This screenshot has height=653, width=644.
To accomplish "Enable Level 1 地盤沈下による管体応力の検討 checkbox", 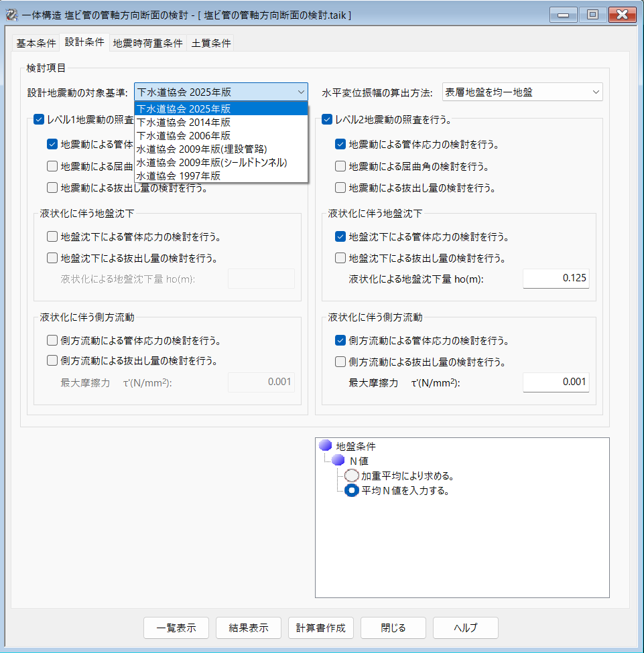I will (52, 236).
